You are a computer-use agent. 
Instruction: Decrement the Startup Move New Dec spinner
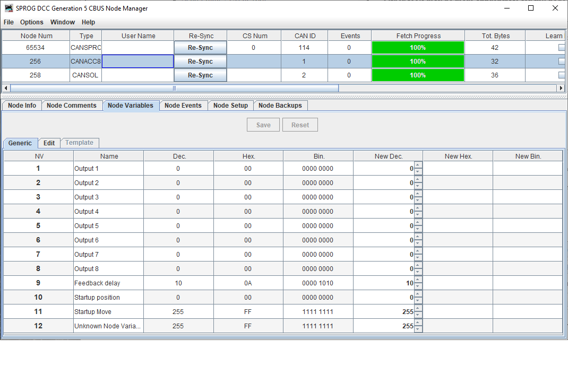418,314
